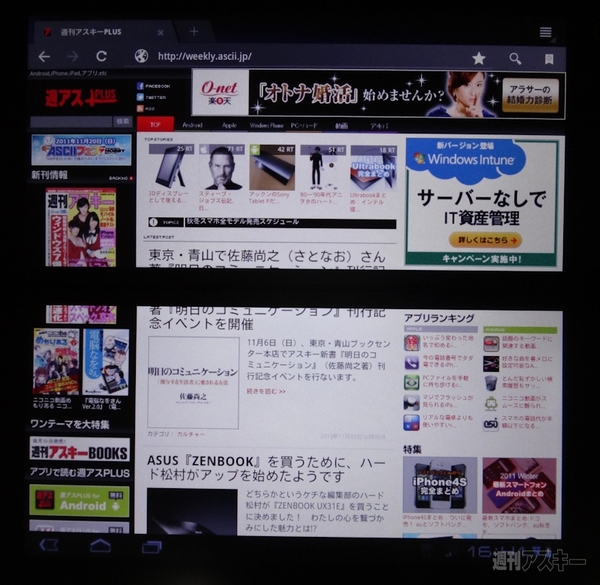
Task: Open the '80〜'90年代アニヲタ story thumbnail
Action: point(323,167)
